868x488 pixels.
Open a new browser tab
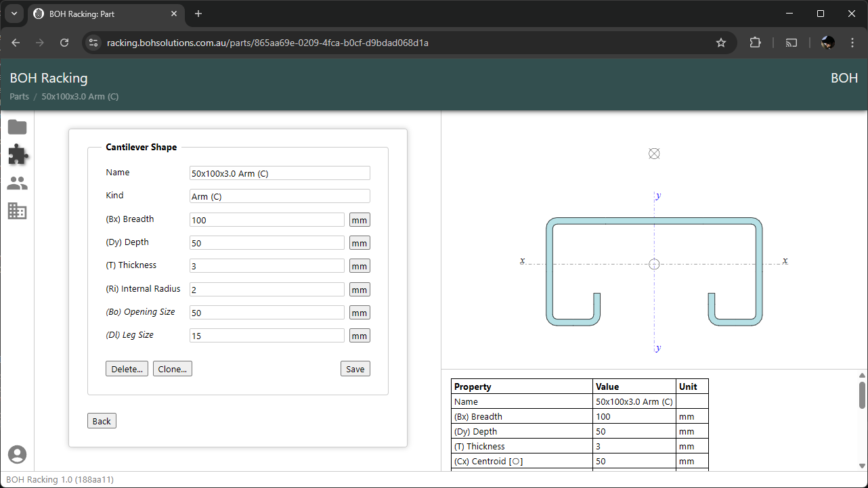coord(197,14)
